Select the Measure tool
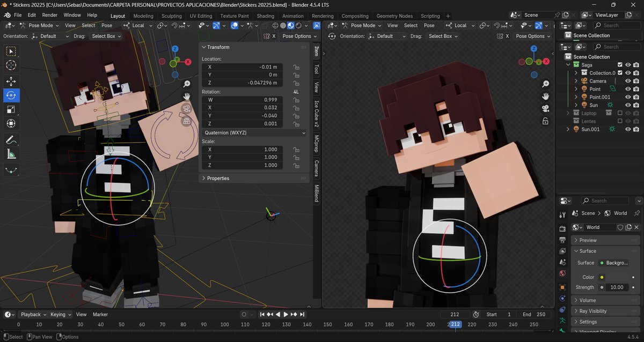The height and width of the screenshot is (342, 644). 11,154
